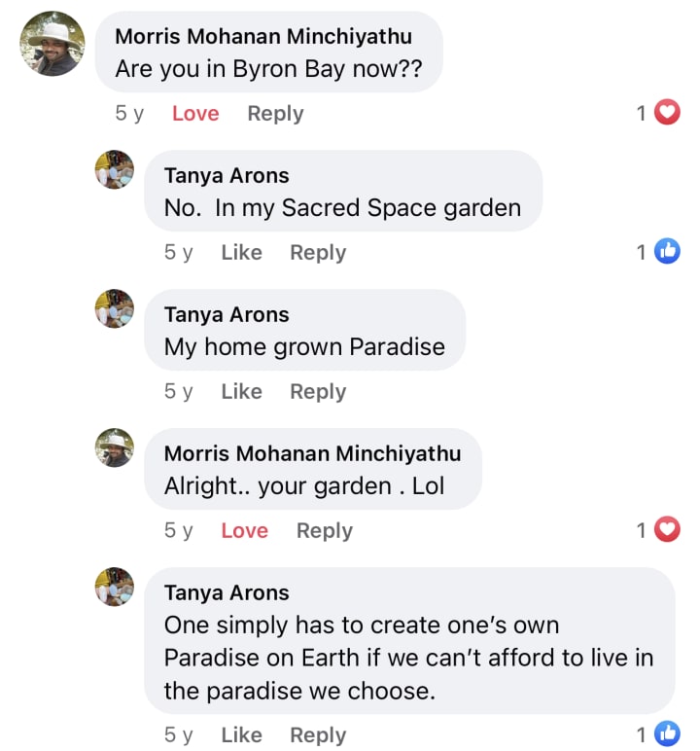Image resolution: width=700 pixels, height=751 pixels.
Task: Toggle Like on 'In my Sacred Space garden' comment
Action: point(241,252)
